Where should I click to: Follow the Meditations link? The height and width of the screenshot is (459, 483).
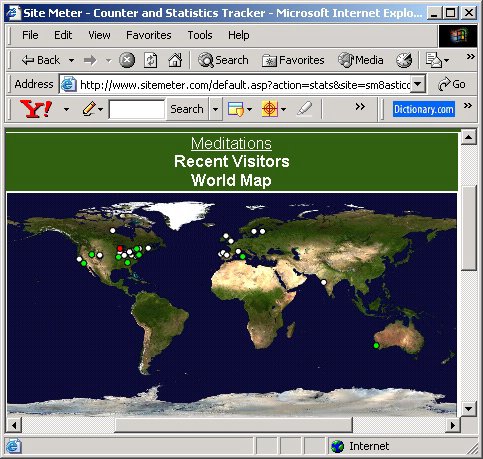(x=231, y=144)
